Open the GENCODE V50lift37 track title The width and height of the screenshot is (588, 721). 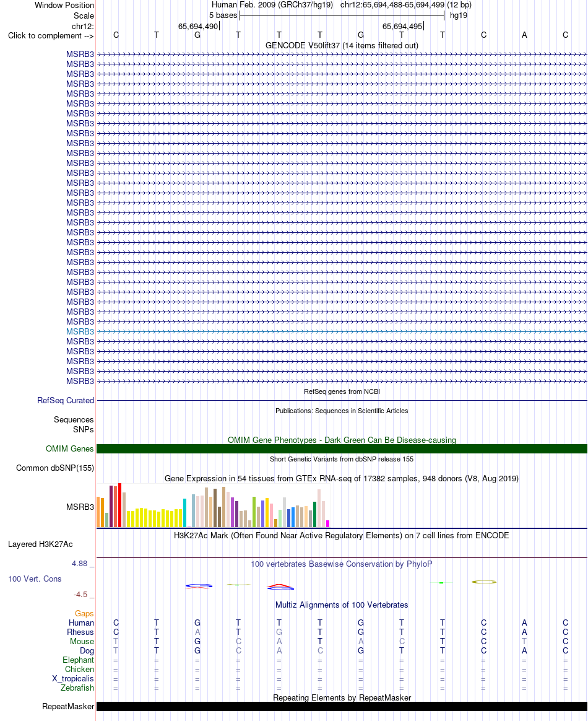(342, 45)
